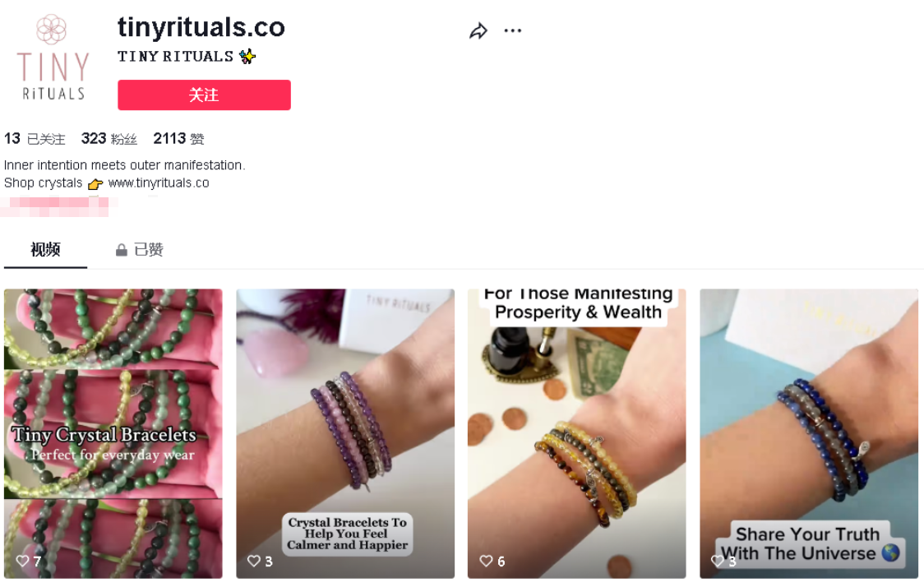
Task: Click the lock icon beside 已赞 tab
Action: tap(122, 250)
